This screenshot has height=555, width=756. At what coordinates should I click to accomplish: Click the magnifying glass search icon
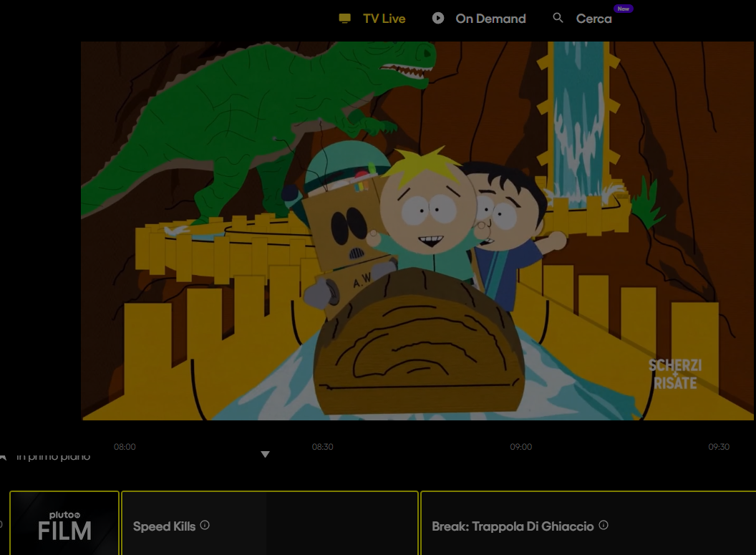click(558, 18)
